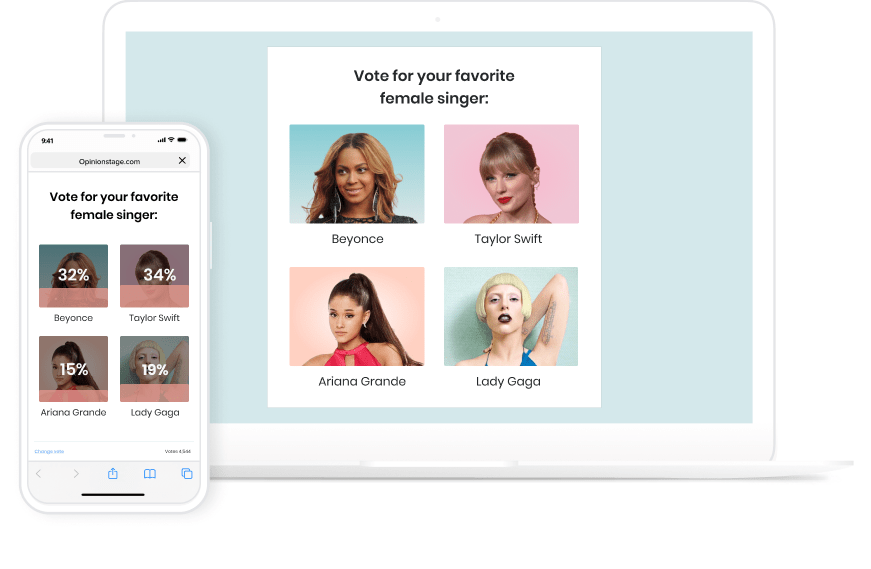Viewport: 871px width, 569px height.
Task: Tap the Safari forward arrow on phone
Action: coord(76,474)
